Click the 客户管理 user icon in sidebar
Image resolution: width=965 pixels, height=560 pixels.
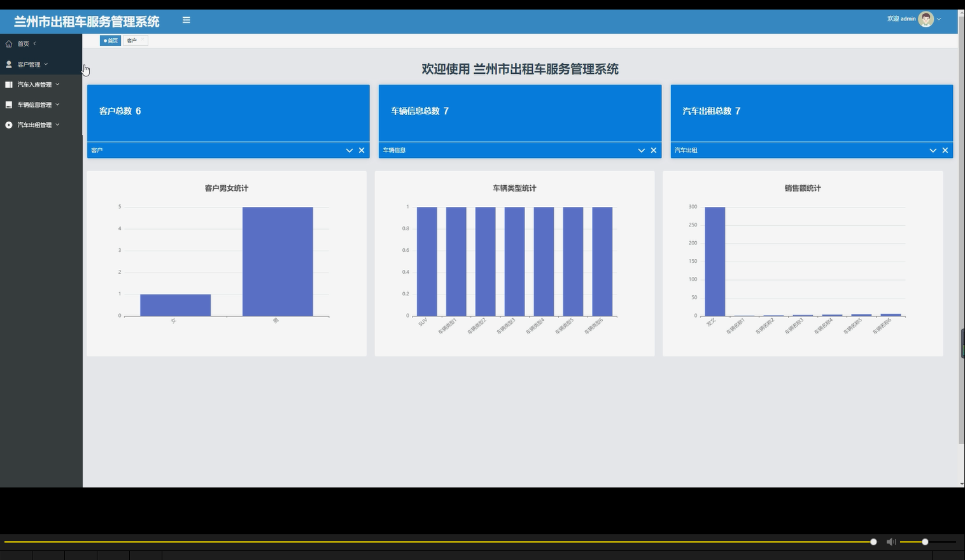[x=8, y=64]
